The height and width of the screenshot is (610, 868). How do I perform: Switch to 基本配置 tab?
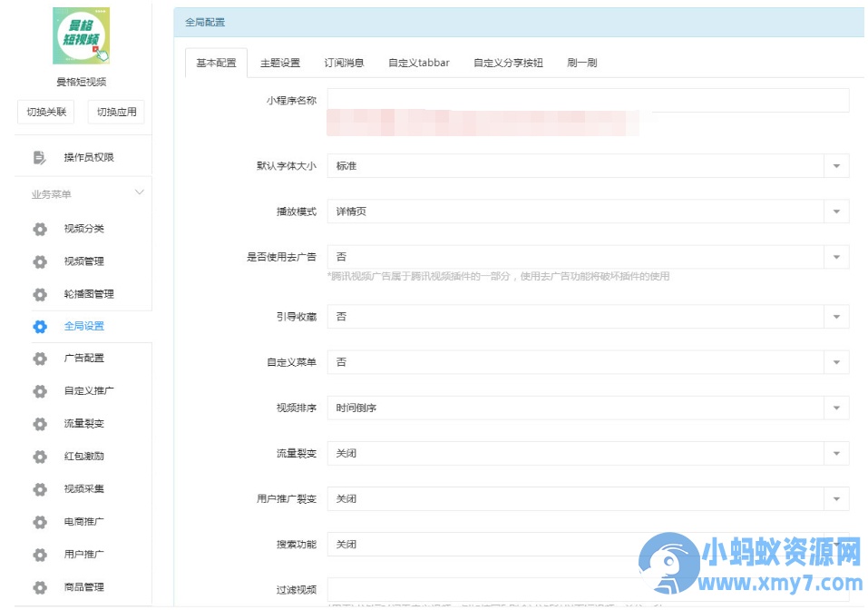pyautogui.click(x=216, y=63)
